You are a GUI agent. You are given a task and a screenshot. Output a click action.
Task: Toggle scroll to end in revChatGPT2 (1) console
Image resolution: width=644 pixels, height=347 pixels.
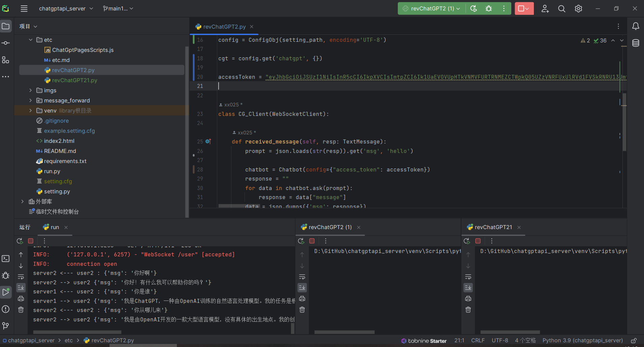coord(302,288)
